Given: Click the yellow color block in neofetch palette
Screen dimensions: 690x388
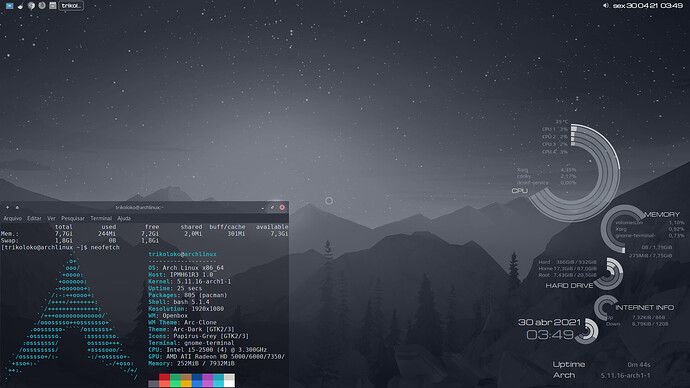Looking at the screenshot, I should (x=186, y=384).
